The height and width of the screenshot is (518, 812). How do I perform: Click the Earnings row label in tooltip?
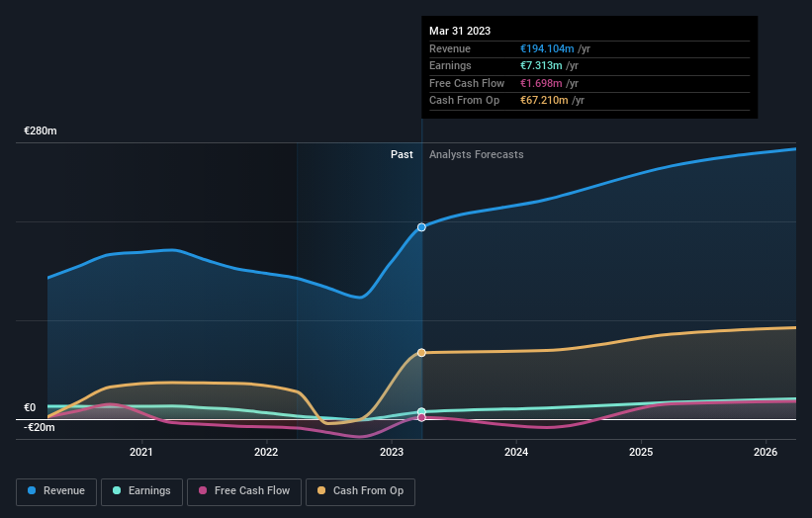(451, 65)
